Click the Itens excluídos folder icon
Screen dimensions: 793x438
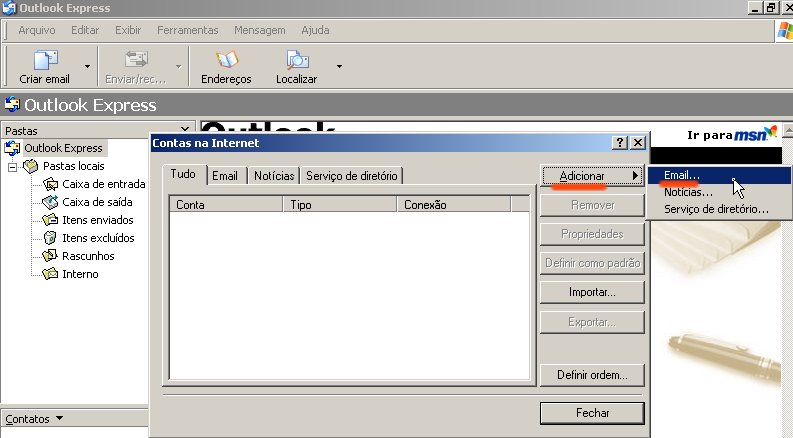pyautogui.click(x=50, y=238)
